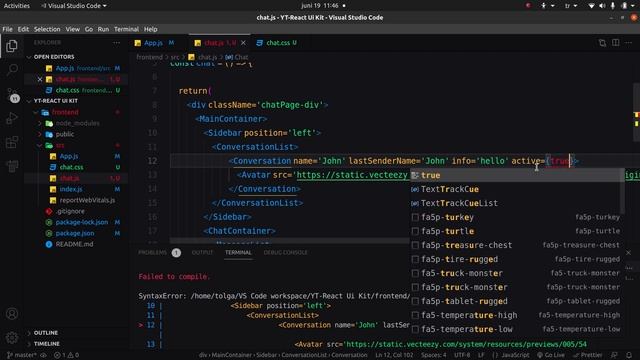640x360 pixels.
Task: Close the bottom terminal panel
Action: [x=629, y=253]
